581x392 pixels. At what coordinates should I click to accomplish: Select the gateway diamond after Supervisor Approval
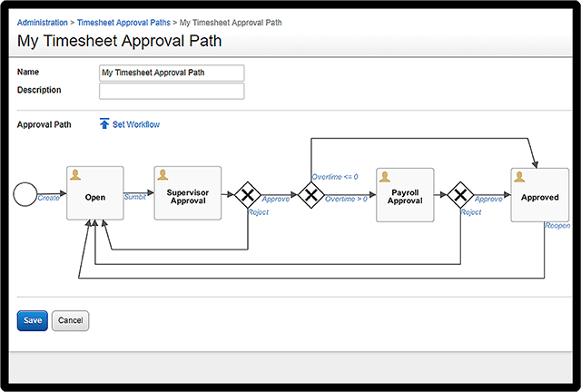[x=248, y=194]
